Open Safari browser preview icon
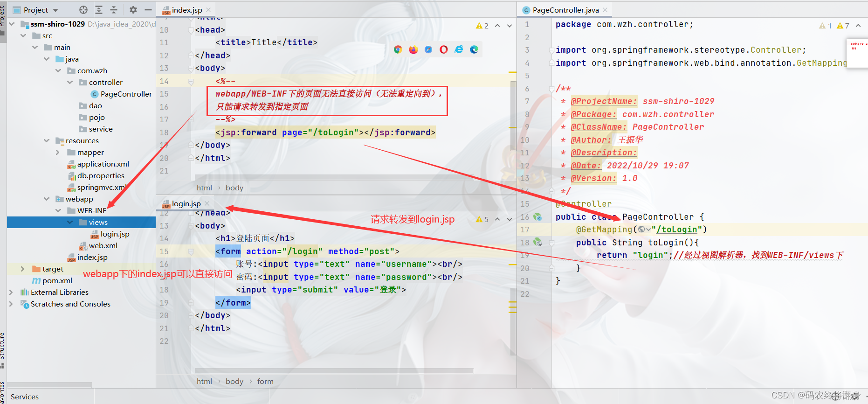Viewport: 868px width, 404px height. click(x=428, y=49)
